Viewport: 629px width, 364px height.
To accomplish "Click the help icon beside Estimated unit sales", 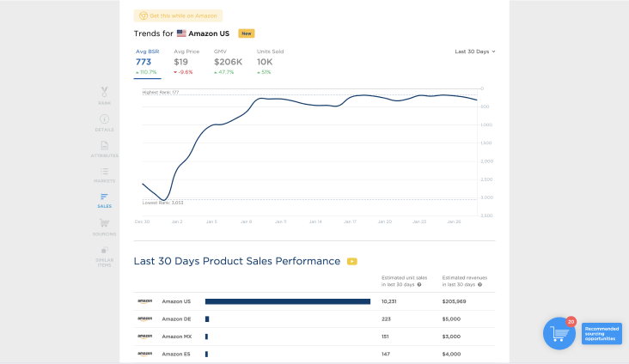I will 419,285.
